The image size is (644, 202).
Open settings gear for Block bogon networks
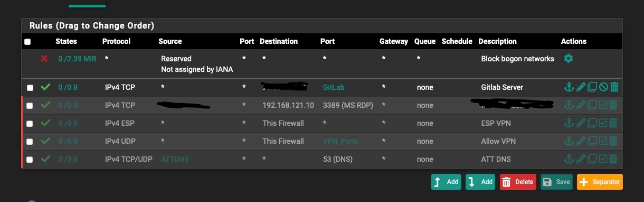point(569,59)
